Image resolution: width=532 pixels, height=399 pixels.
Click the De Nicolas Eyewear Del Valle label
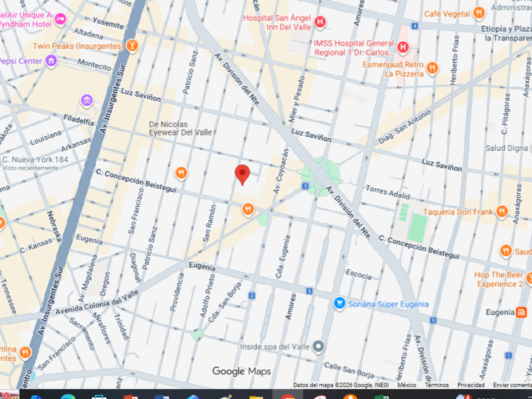pyautogui.click(x=180, y=129)
